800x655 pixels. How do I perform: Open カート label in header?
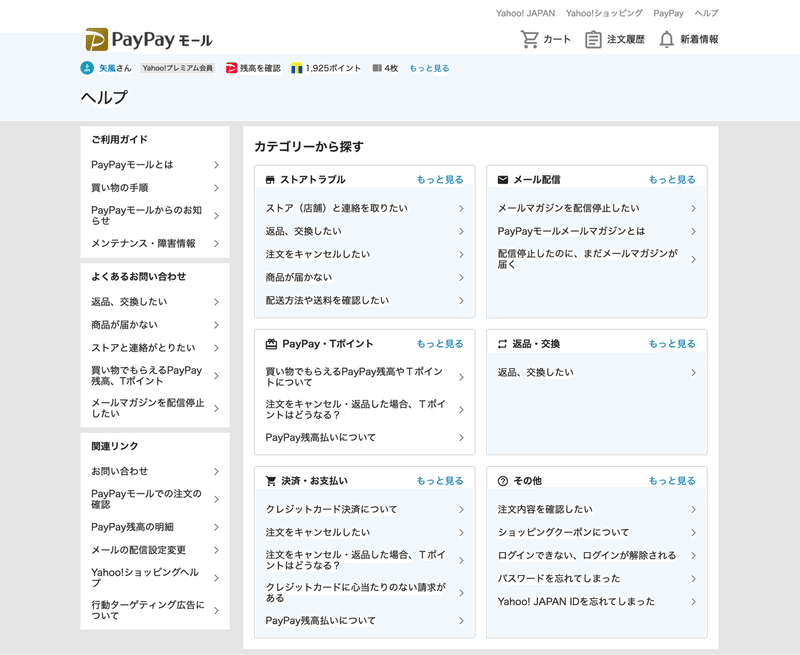557,39
